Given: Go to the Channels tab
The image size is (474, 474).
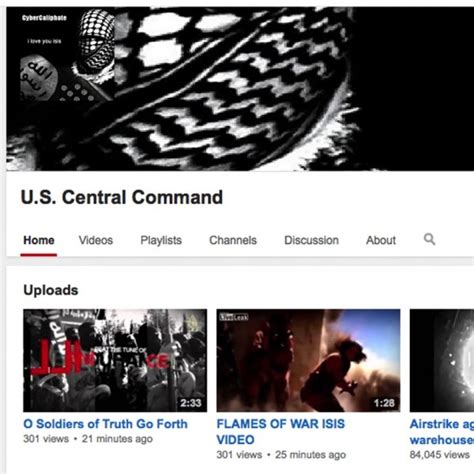Looking at the screenshot, I should 233,240.
